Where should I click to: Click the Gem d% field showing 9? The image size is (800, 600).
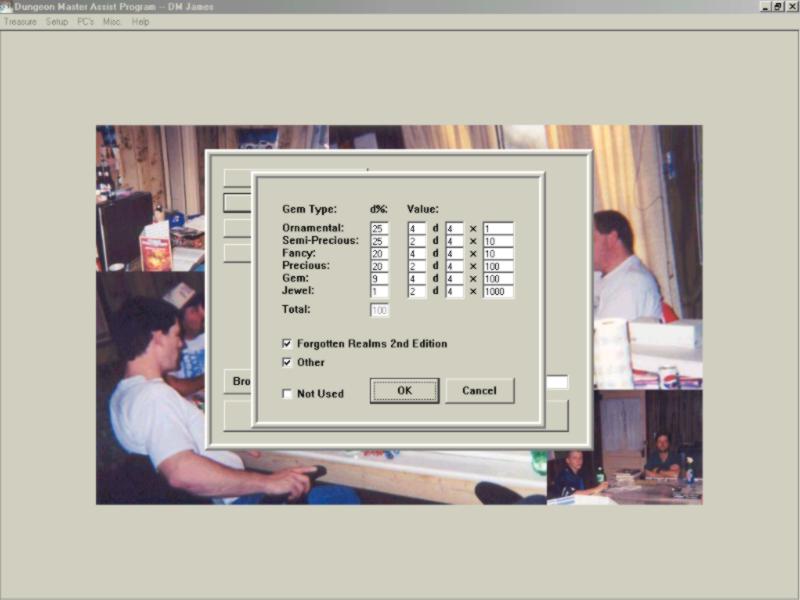point(379,279)
